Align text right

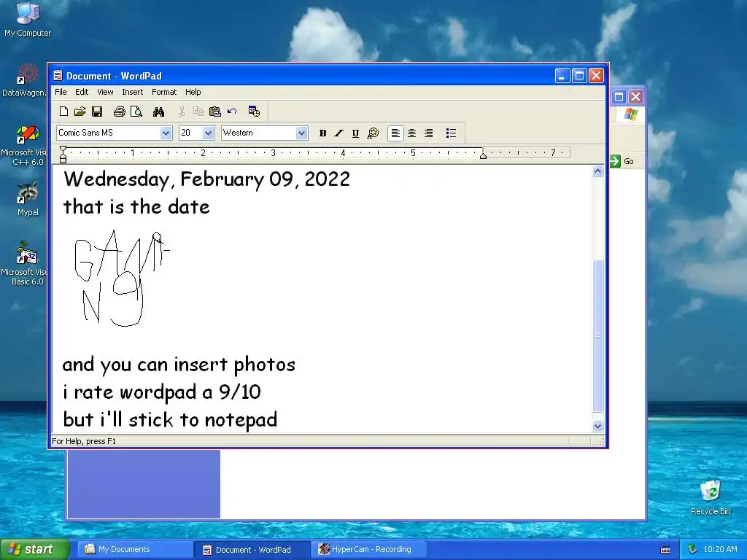428,133
